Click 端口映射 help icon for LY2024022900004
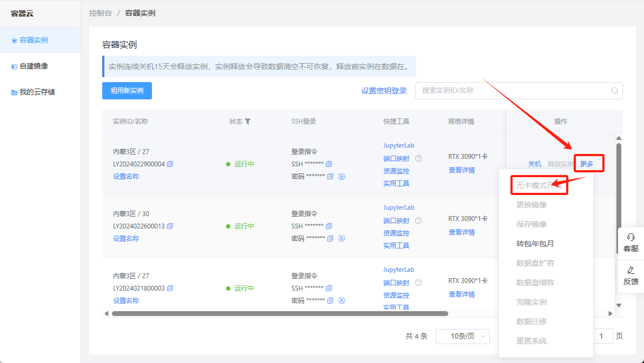Screen dimensions: 644x363 (419, 158)
